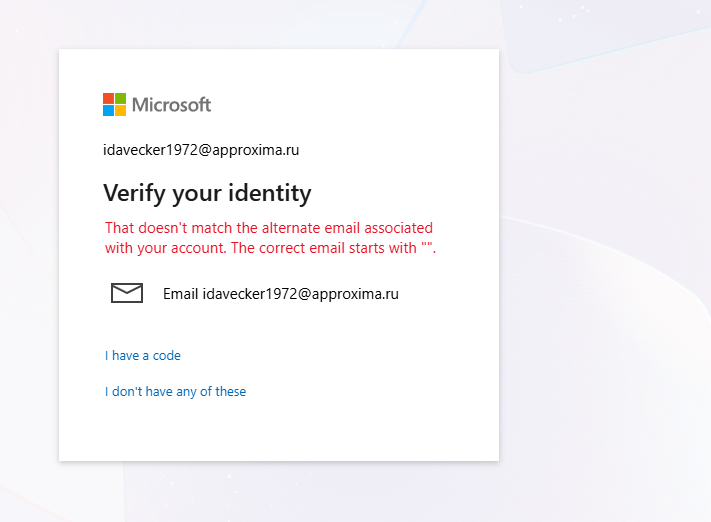Click the envelope icon beside the Email option

click(x=127, y=293)
